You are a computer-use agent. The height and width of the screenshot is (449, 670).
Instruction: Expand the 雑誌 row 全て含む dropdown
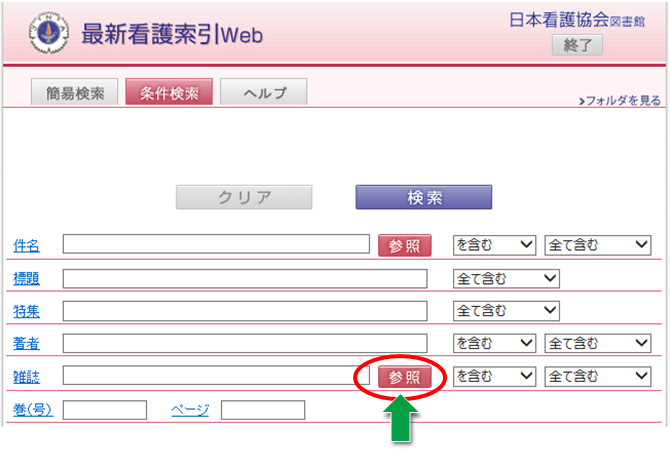pyautogui.click(x=598, y=376)
